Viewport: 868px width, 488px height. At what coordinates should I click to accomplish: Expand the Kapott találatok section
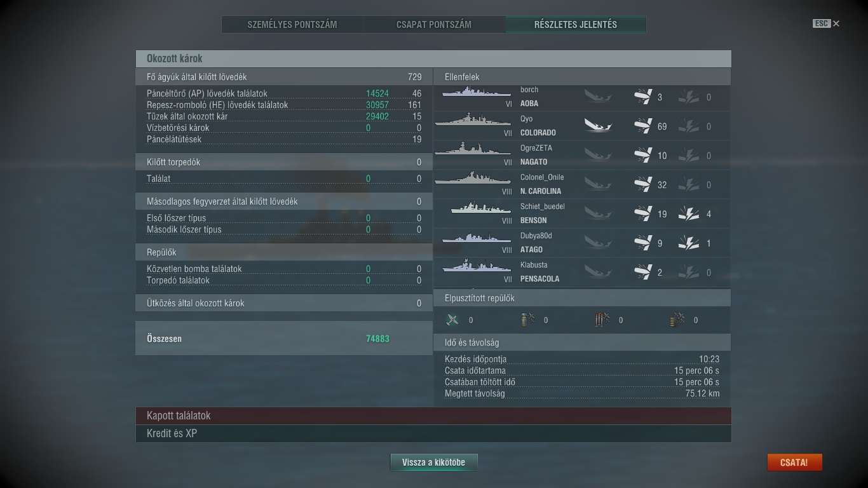[x=433, y=416]
